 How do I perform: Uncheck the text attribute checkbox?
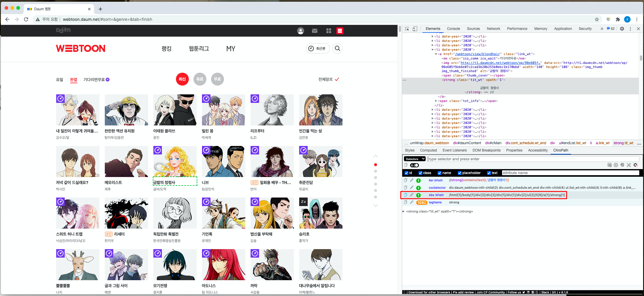[489, 173]
